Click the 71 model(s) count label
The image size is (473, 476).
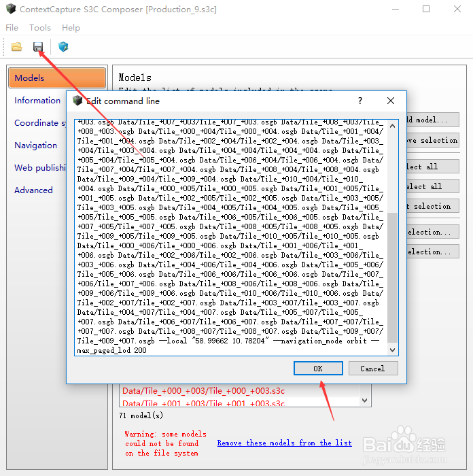point(141,415)
